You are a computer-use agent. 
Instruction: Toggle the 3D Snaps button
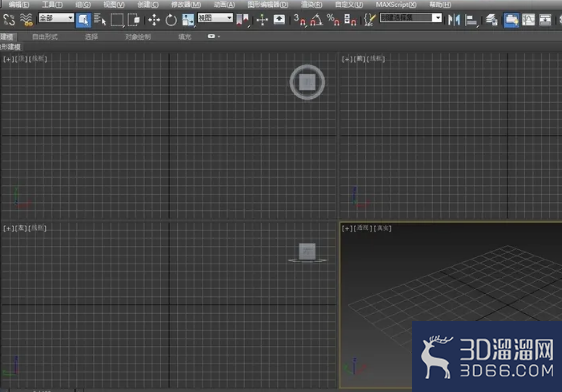click(300, 20)
